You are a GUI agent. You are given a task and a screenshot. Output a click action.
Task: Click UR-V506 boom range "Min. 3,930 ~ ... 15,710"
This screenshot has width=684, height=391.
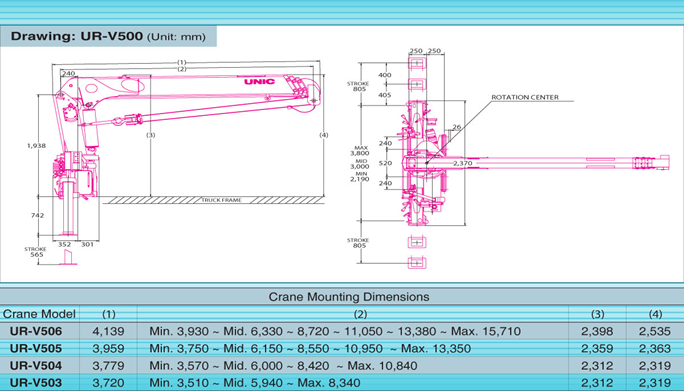(x=335, y=332)
